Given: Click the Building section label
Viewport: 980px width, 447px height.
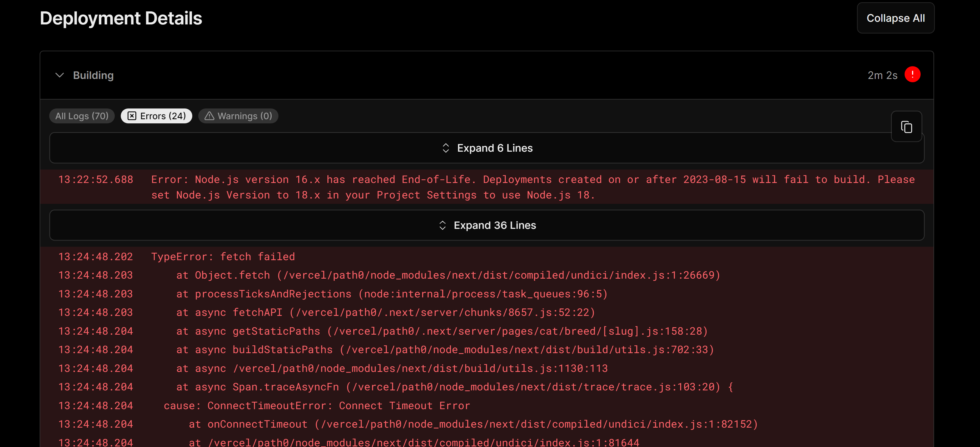Looking at the screenshot, I should [x=93, y=75].
